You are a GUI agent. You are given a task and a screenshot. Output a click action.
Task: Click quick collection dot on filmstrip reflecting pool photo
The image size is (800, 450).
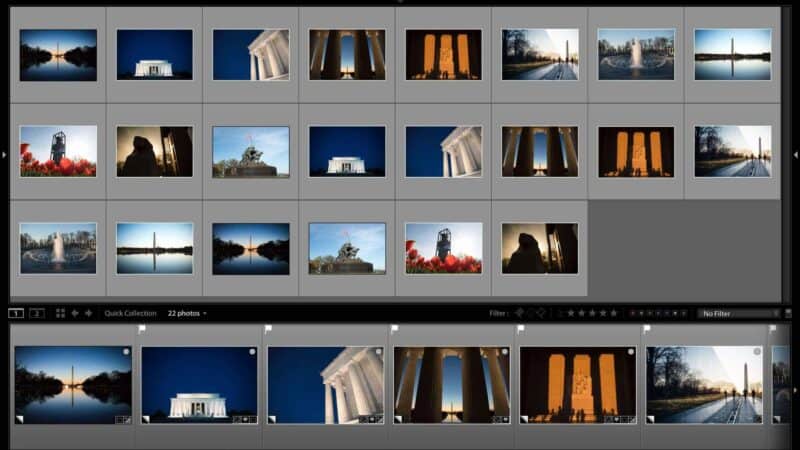[x=126, y=352]
